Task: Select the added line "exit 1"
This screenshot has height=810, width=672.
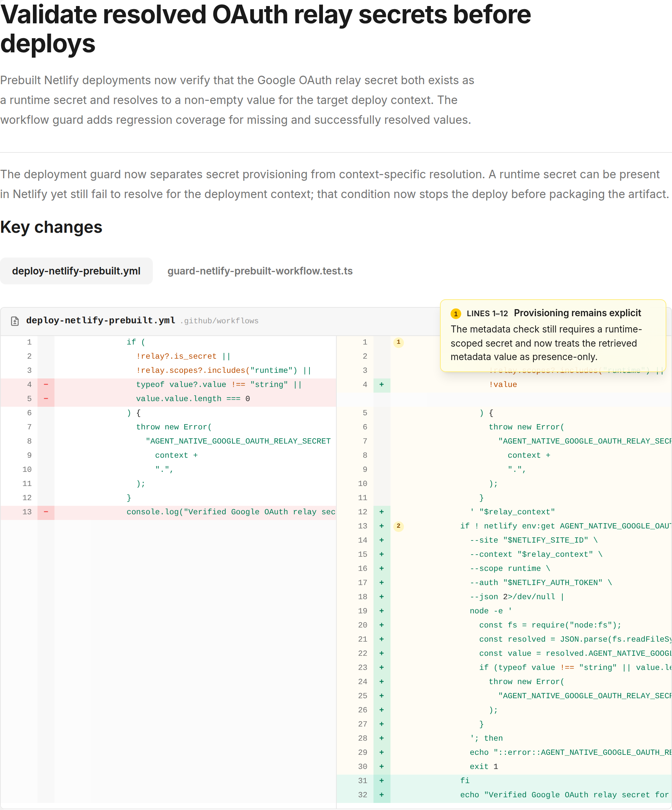Action: click(504, 766)
